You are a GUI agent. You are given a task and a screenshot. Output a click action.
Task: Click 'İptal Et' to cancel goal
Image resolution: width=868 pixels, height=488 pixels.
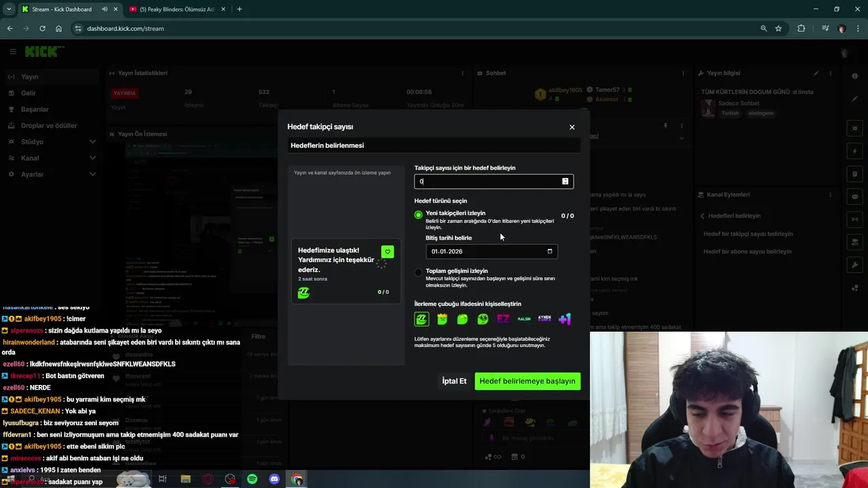454,381
